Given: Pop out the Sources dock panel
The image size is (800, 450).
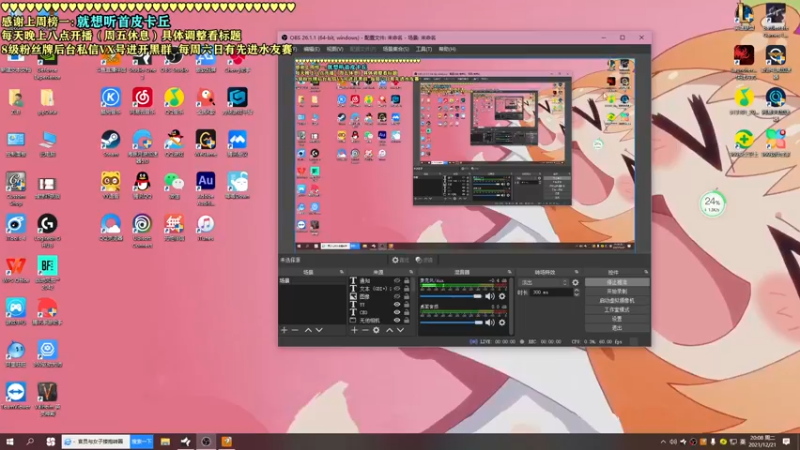Looking at the screenshot, I should [x=411, y=272].
